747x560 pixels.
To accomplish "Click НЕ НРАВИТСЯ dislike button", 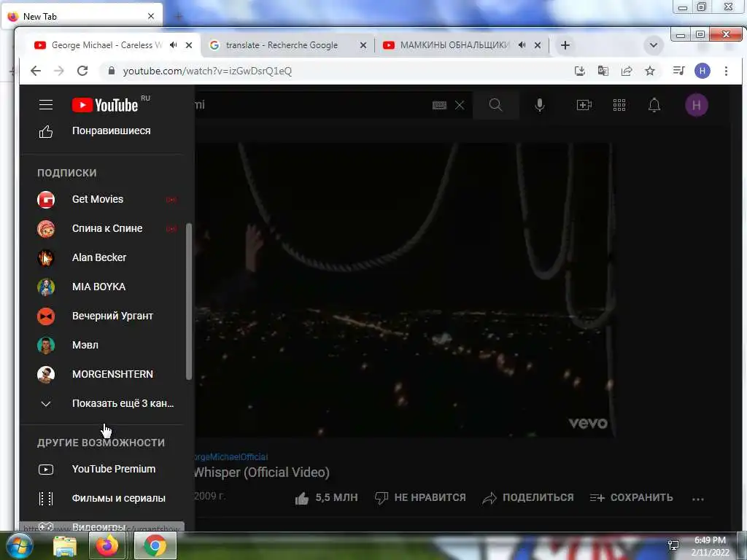I will click(x=420, y=497).
